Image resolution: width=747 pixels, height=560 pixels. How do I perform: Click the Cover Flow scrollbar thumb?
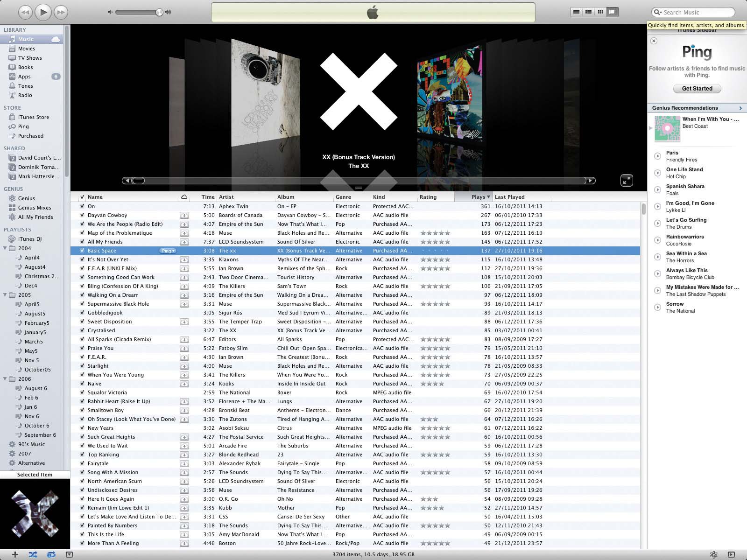tap(138, 181)
